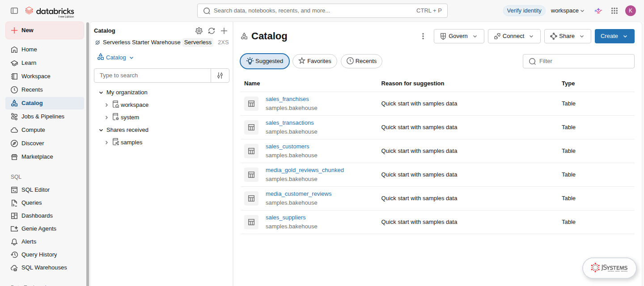This screenshot has width=644, height=286.
Task: Click the Type to search field
Action: point(153,76)
